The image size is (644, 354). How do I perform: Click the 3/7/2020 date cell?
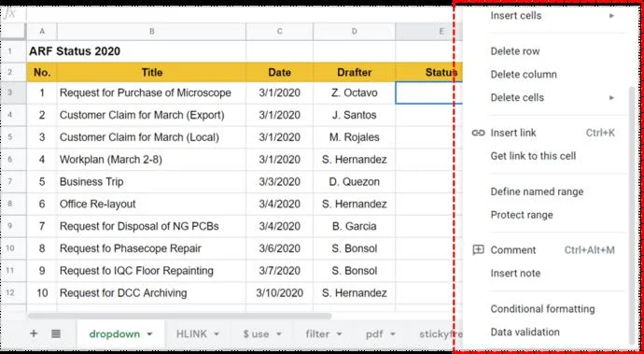279,271
